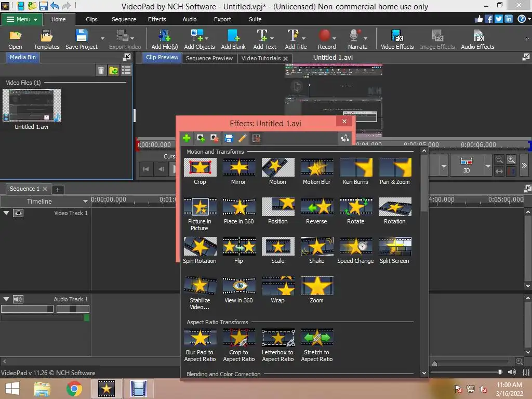
Task: Apply the Split Screen effect
Action: point(395,250)
